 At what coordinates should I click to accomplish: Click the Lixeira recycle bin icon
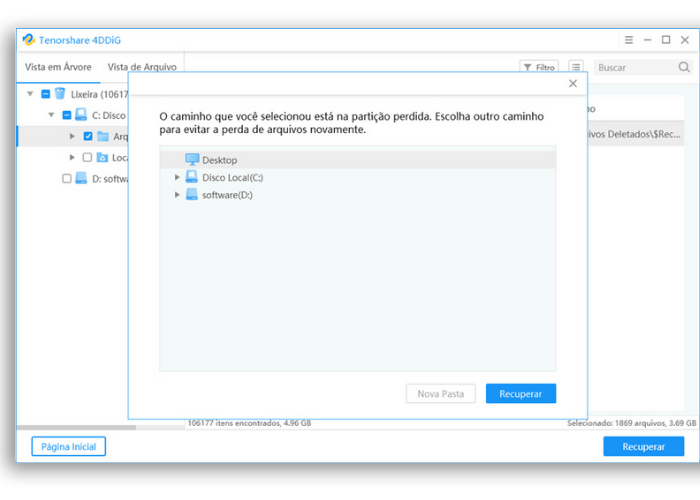click(60, 94)
